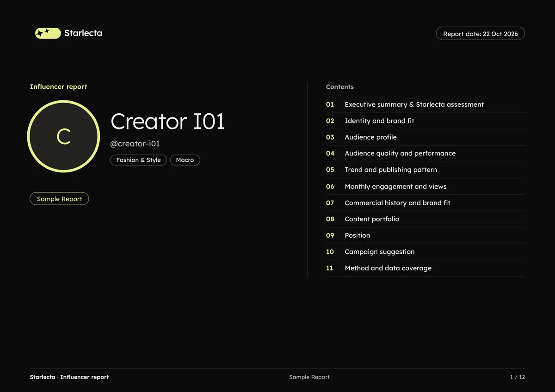Click contents number 08
Screen dimensions: 555x392
[x=330, y=219]
